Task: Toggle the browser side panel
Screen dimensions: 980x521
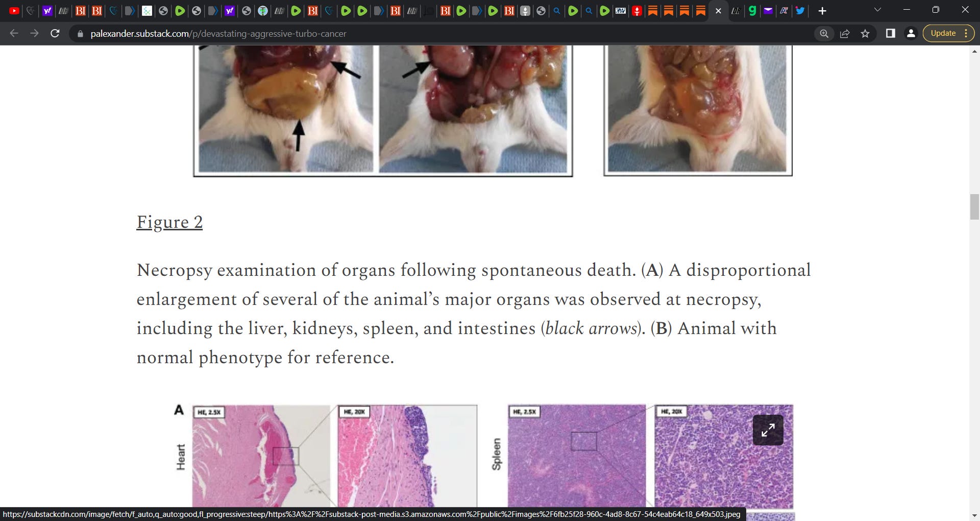Action: [890, 33]
